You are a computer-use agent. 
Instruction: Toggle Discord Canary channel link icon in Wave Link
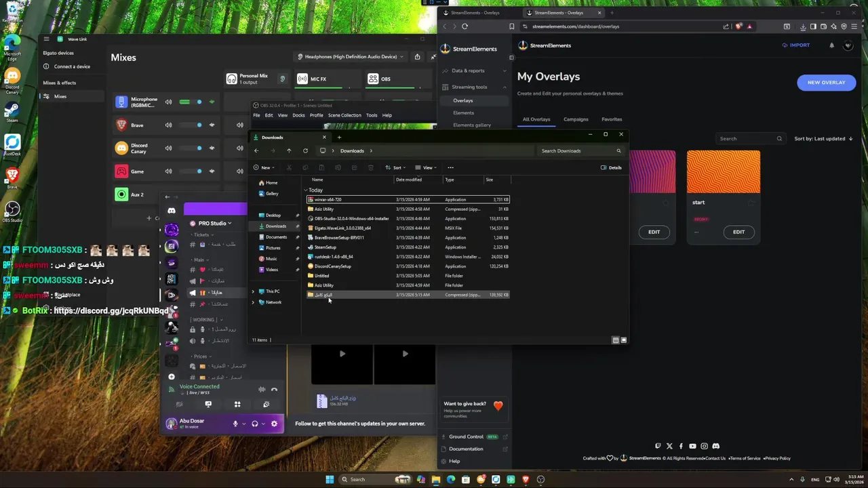[x=212, y=148]
